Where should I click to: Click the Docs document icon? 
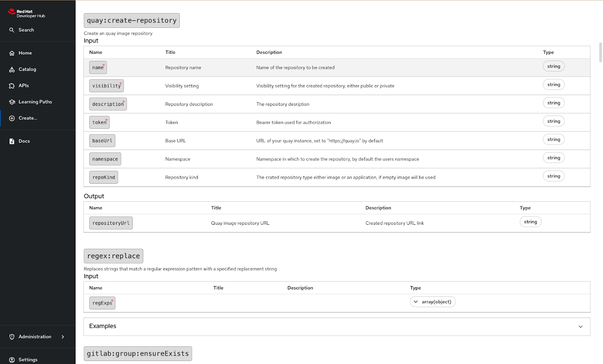12,141
